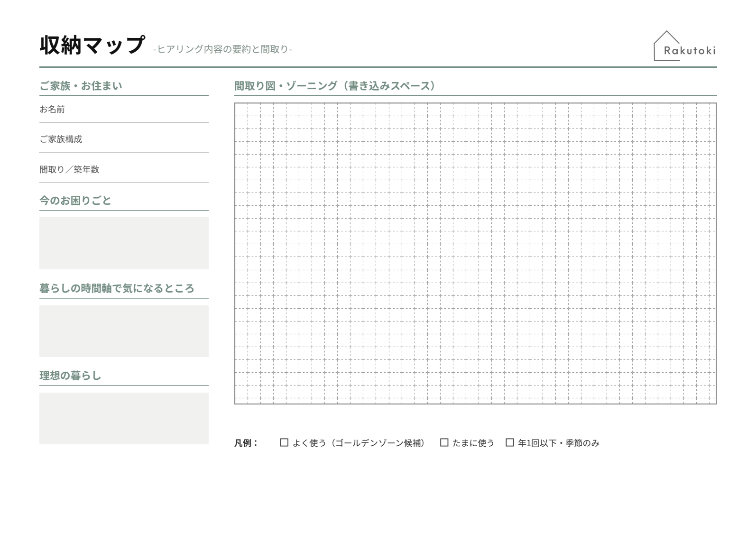
Task: Select the 今のお困りごと heading
Action: coord(75,201)
